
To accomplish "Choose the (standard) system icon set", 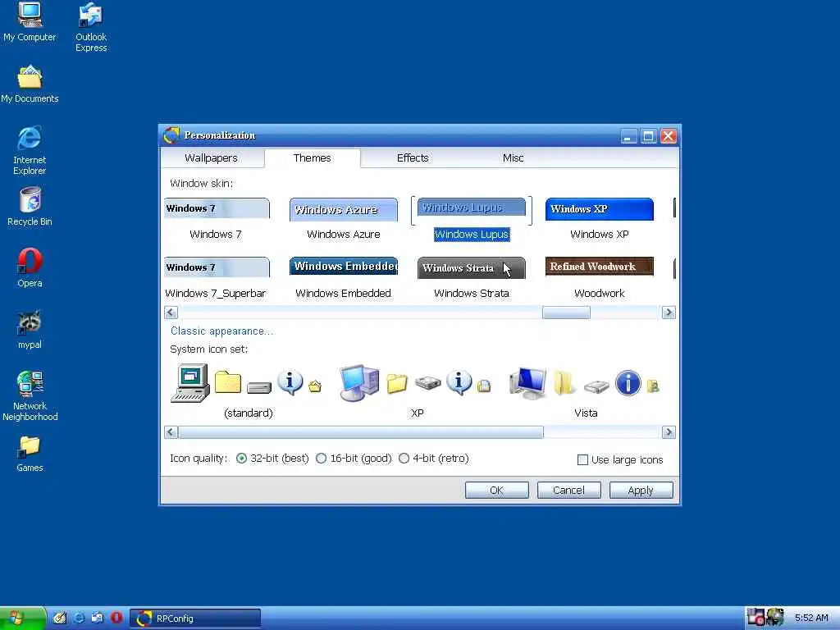I will [x=248, y=391].
